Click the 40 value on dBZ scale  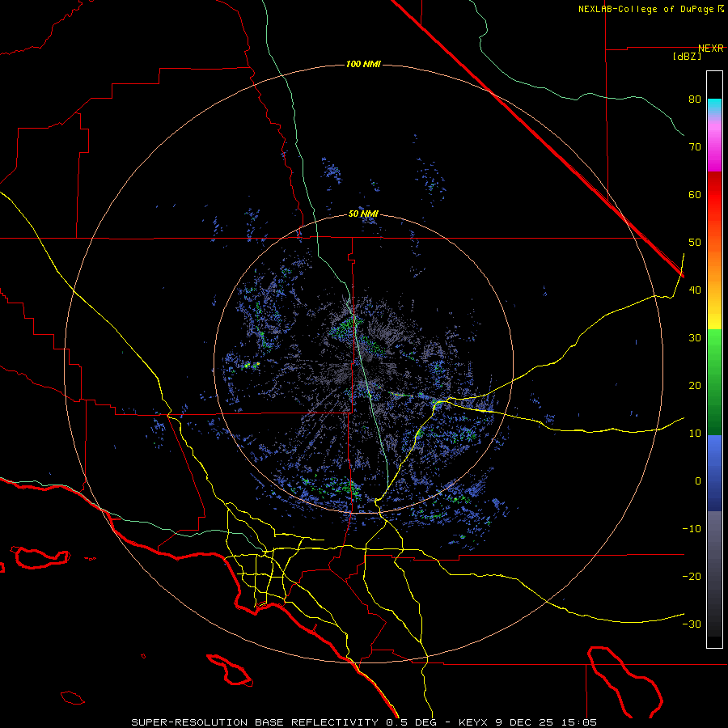(695, 290)
